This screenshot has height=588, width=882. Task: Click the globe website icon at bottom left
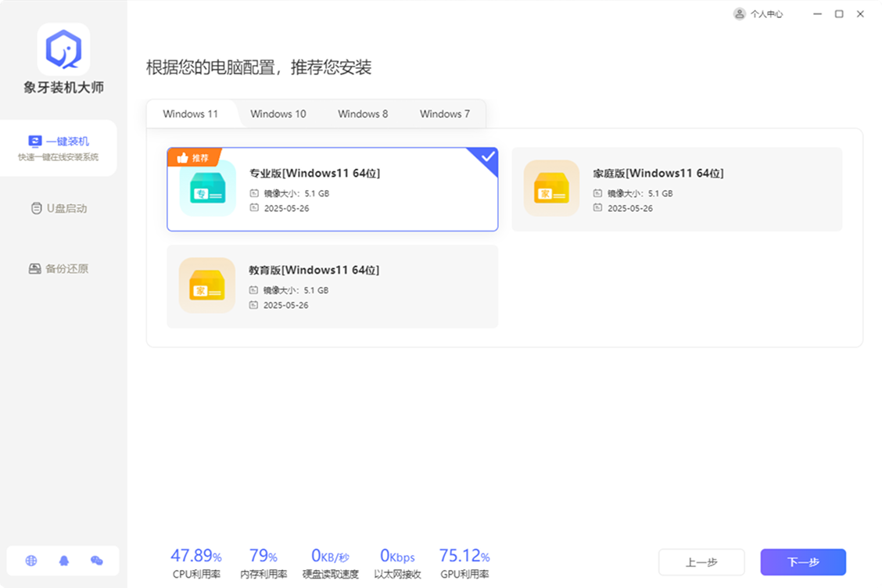pyautogui.click(x=30, y=561)
